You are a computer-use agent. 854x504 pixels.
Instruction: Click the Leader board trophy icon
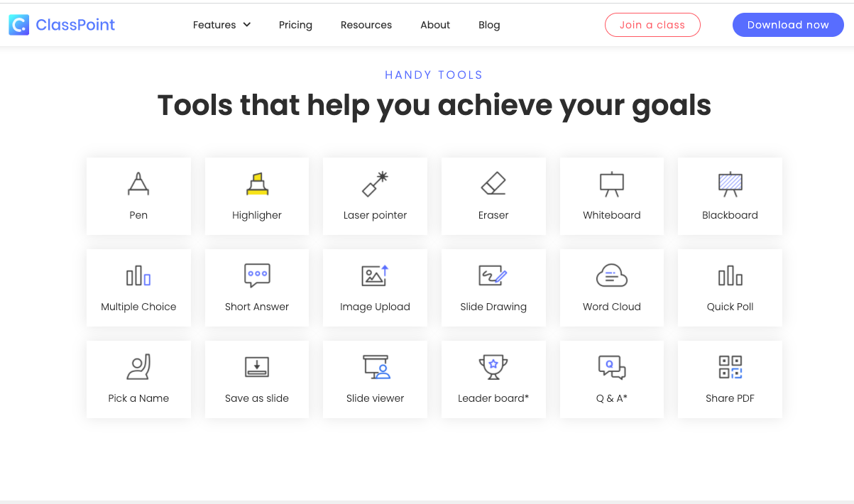pyautogui.click(x=493, y=367)
